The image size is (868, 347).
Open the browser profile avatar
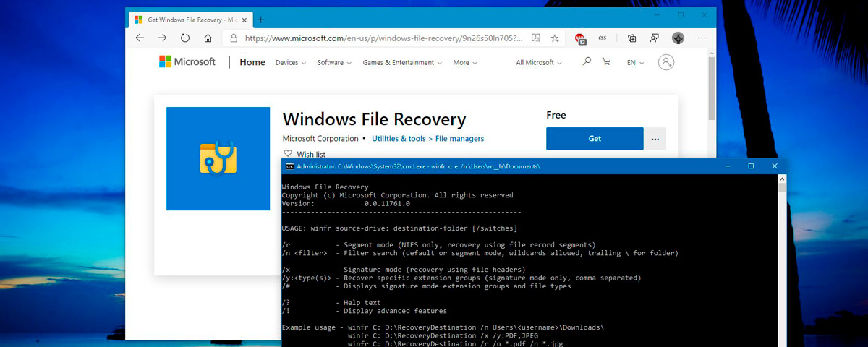(678, 38)
